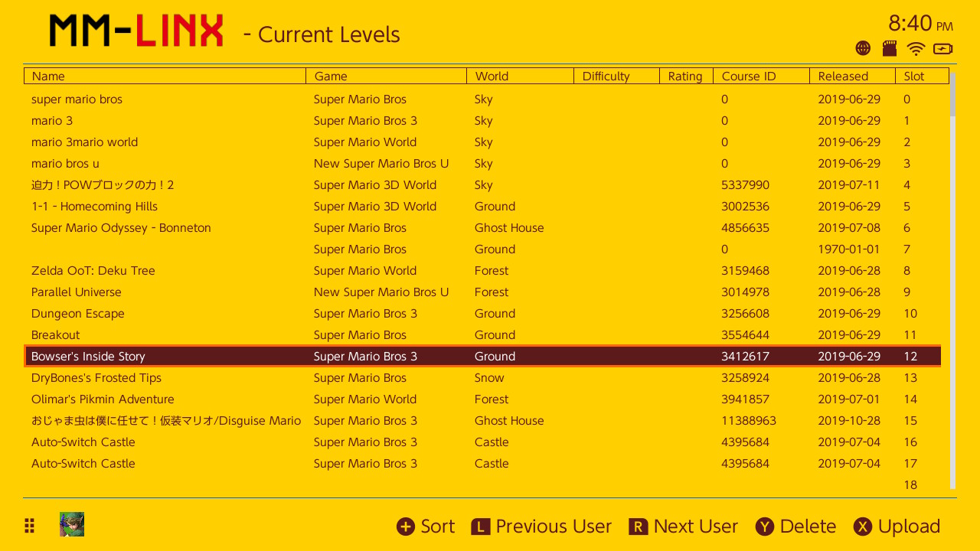Sort by the Slot column header
Screen dimensions: 980x551
point(923,76)
